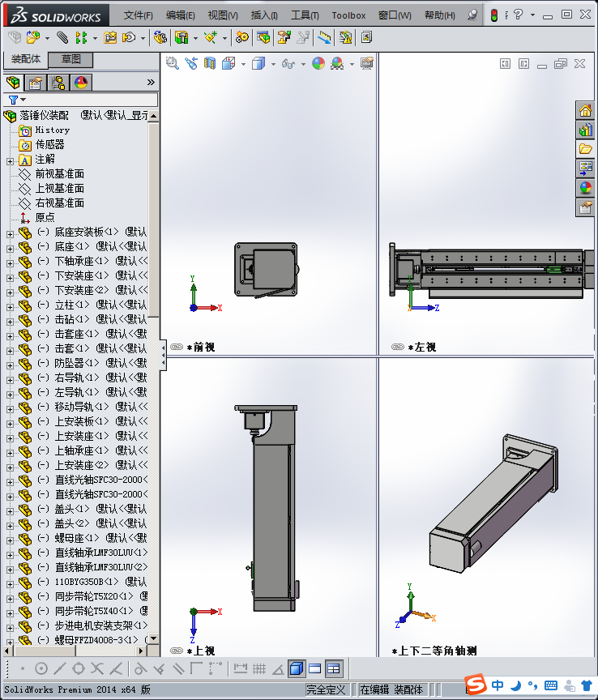The image size is (598, 700).
Task: Toggle view link icon in 左视 viewport
Action: [398, 347]
